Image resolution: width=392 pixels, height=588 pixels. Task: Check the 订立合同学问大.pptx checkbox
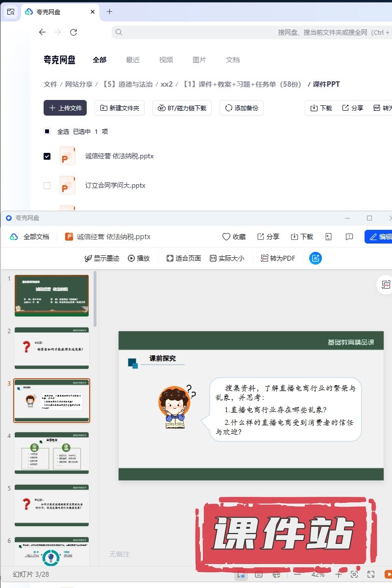pos(47,186)
